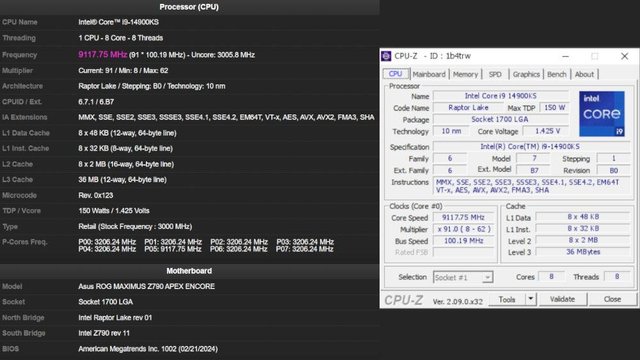Click the Specification field in CPU-Z
Image resolution: width=640 pixels, height=360 pixels.
(530, 147)
